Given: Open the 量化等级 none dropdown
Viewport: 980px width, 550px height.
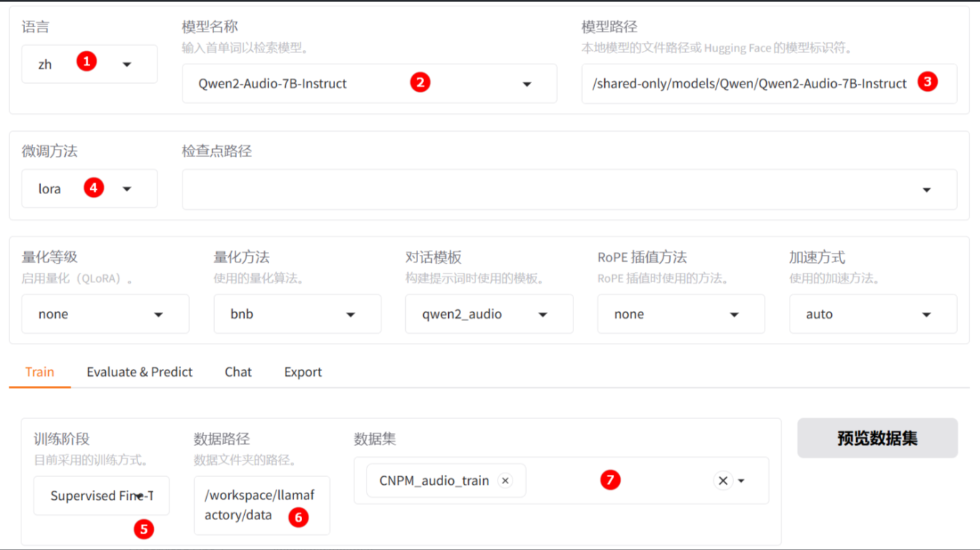Looking at the screenshot, I should tap(105, 314).
